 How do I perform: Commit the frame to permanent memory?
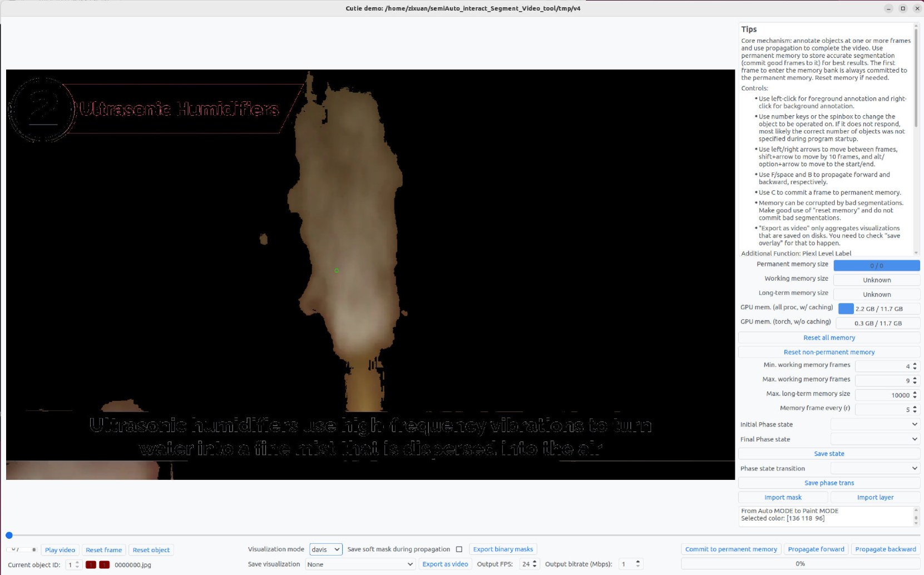tap(731, 549)
